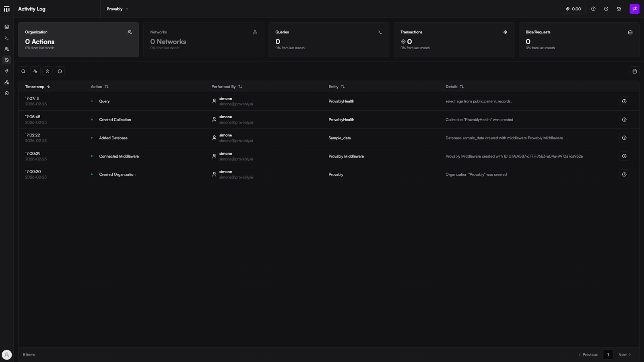Viewport: 644px width, 362px height.
Task: Open the inbox tray icon in the header
Action: 619,9
